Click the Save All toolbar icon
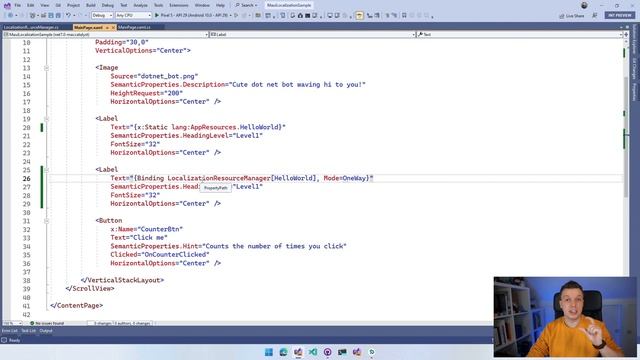Screen dimensions: 640x360 (58, 16)
